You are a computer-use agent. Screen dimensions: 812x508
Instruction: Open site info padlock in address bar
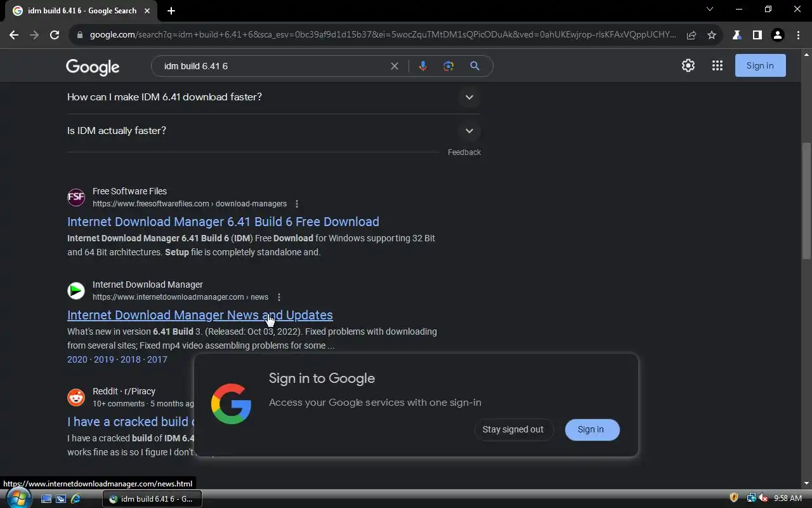(x=80, y=35)
